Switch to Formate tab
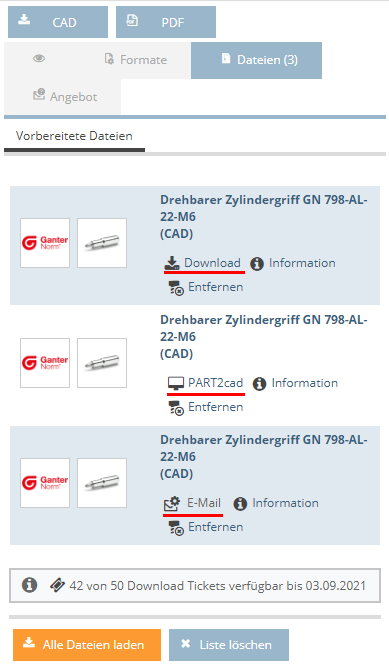The image size is (389, 668). point(136,60)
